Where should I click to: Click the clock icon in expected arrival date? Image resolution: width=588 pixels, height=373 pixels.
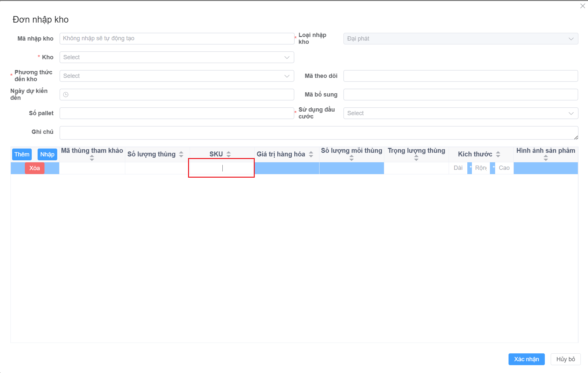(x=66, y=95)
